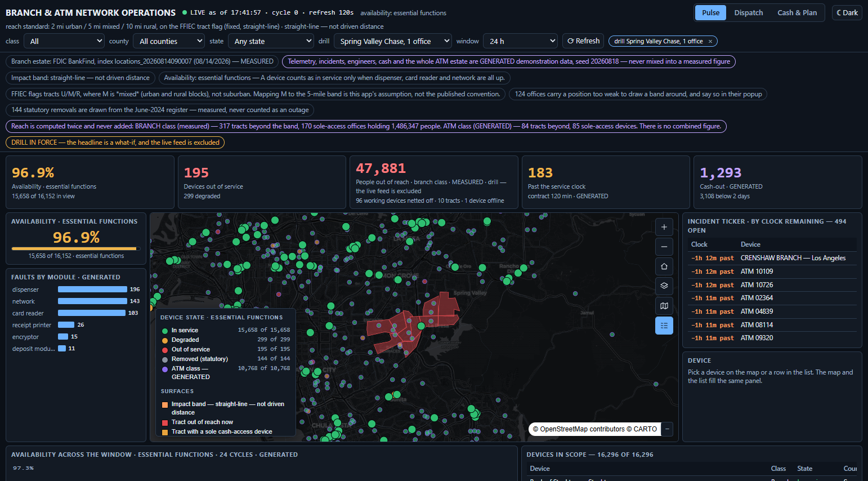The image size is (868, 481).
Task: Click the network fault bar
Action: [x=92, y=301]
